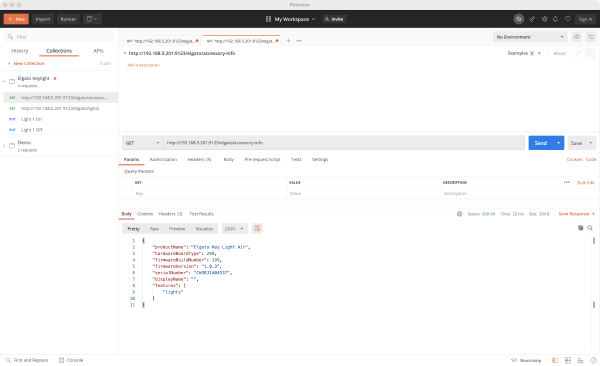Click the Find and Replace magnifier icon
Viewport: 600px width, 366px height.
pyautogui.click(x=8, y=360)
